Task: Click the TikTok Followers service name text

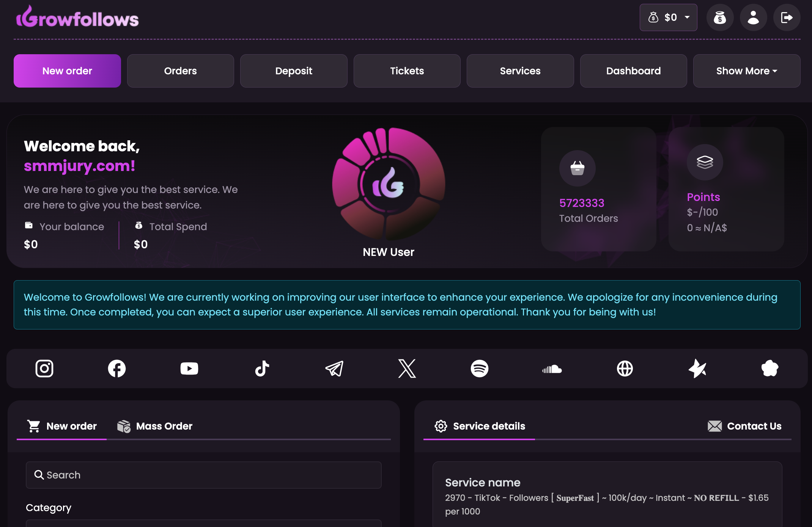Action: [607, 505]
